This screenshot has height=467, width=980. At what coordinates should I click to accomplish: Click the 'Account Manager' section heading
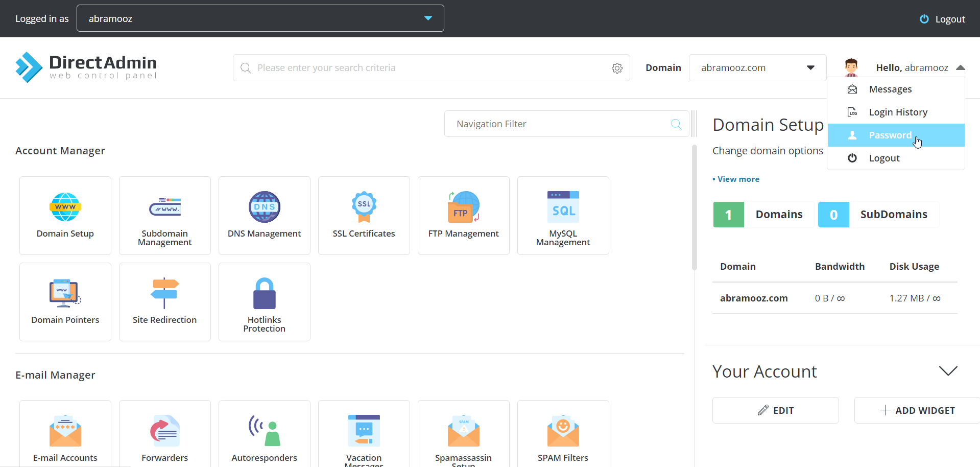60,151
